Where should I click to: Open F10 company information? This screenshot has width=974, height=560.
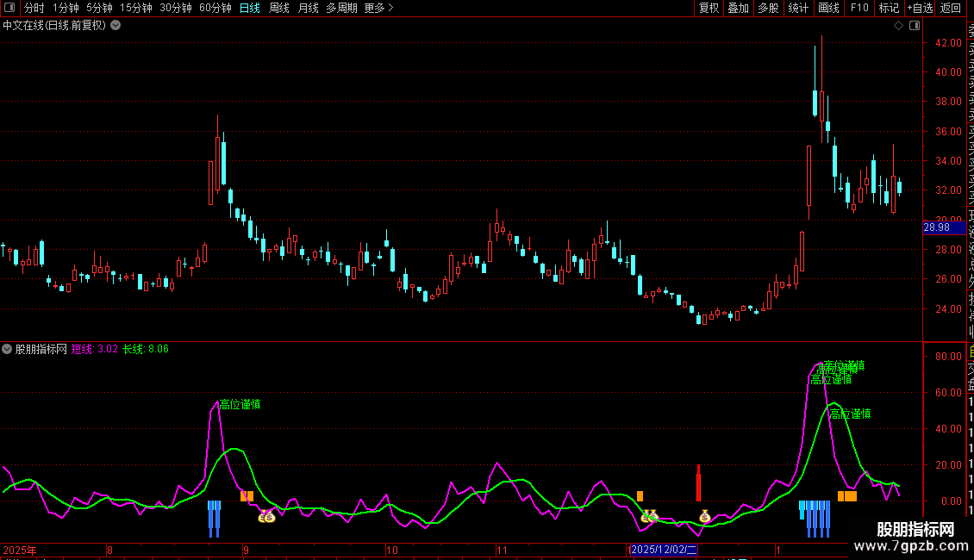tap(859, 8)
